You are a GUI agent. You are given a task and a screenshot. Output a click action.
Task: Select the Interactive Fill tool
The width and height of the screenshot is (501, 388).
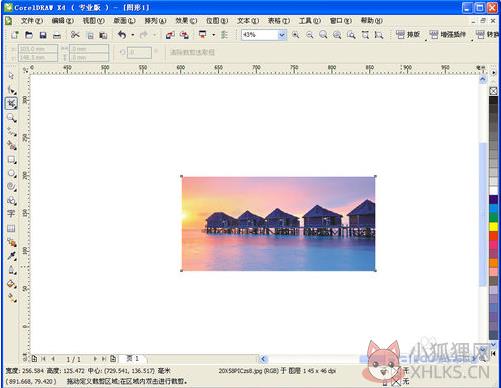click(x=11, y=298)
